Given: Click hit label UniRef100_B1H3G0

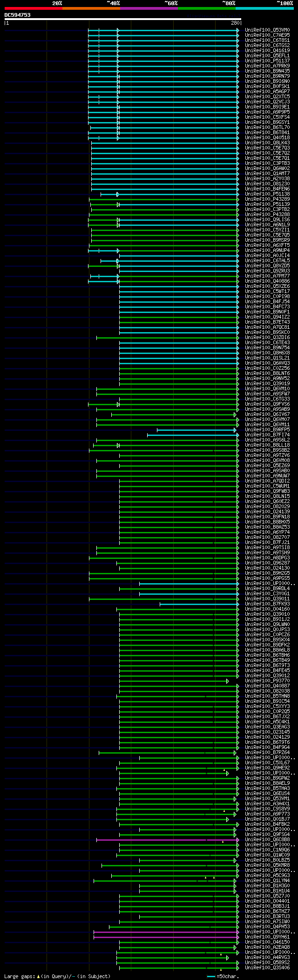Looking at the screenshot, I should point(267,885).
